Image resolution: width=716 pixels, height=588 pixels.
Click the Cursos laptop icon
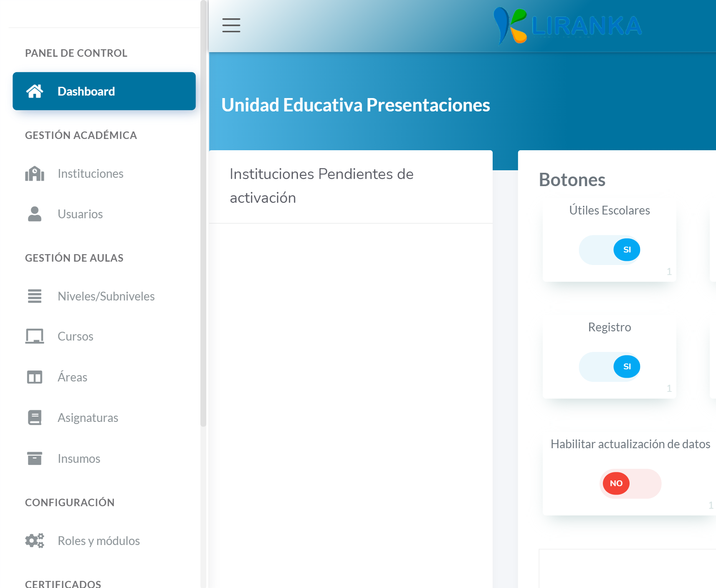click(35, 336)
